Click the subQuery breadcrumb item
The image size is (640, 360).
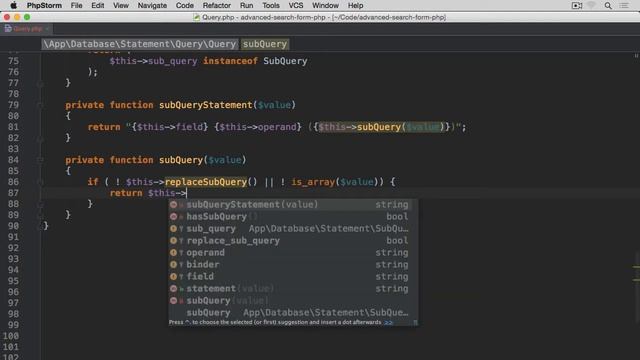tap(264, 44)
